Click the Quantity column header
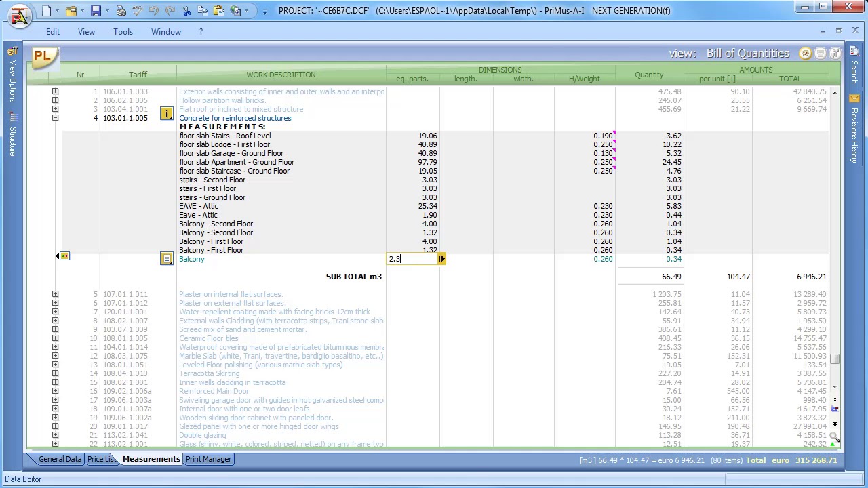 pos(649,75)
